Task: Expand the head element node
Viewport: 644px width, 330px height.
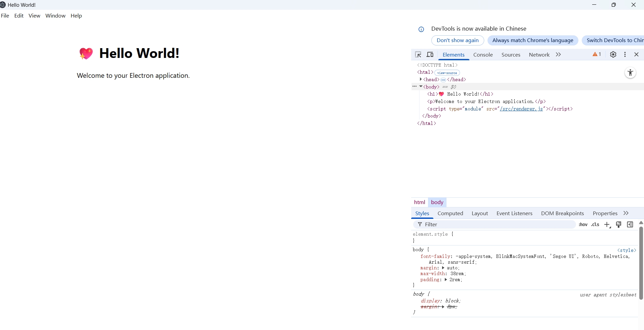Action: pyautogui.click(x=421, y=79)
